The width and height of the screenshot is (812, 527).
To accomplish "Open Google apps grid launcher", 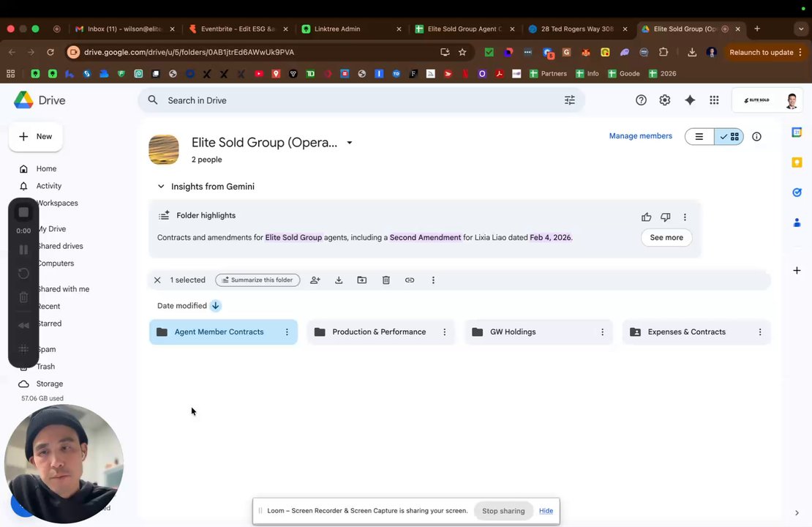I will tap(714, 100).
